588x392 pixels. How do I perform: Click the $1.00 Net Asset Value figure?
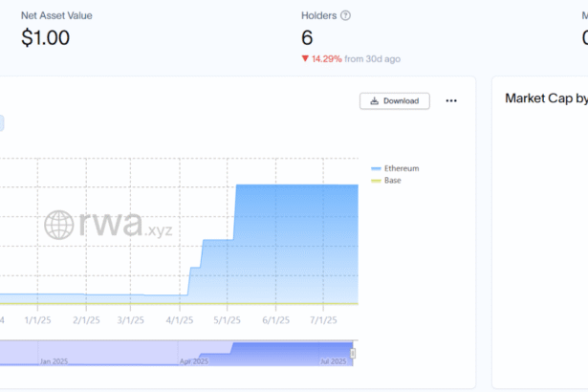coord(45,38)
